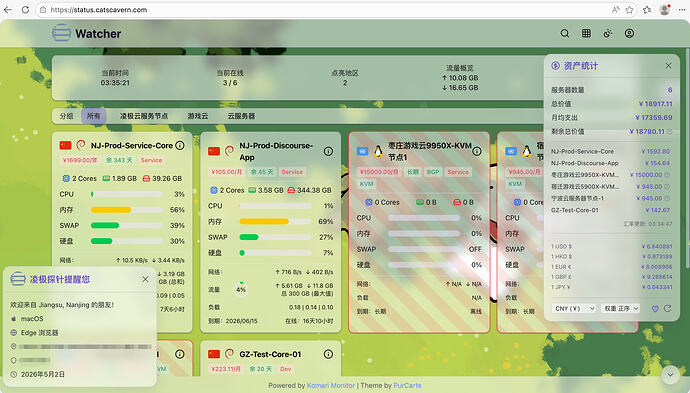Click the Service tag on NJ-Prod-Service-Core
The image size is (690, 393).
click(x=151, y=160)
